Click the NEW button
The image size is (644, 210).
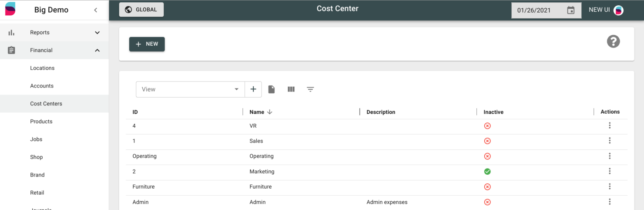coord(147,44)
